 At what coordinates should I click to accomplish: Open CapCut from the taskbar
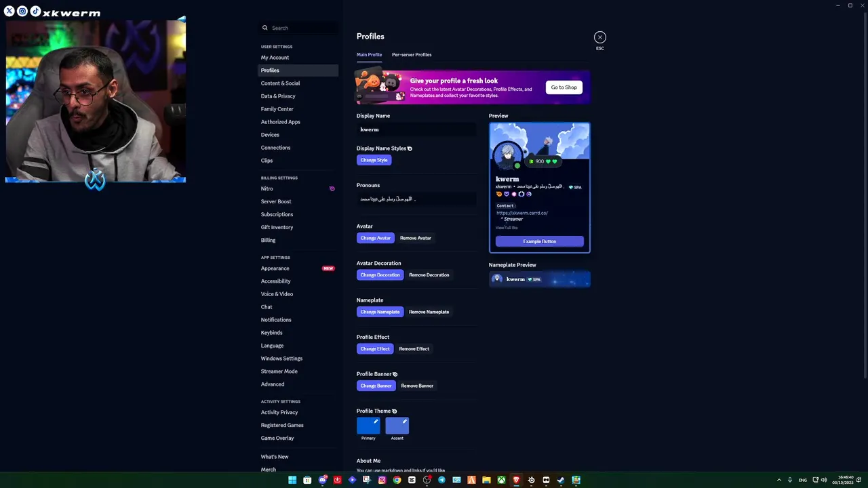tap(412, 480)
